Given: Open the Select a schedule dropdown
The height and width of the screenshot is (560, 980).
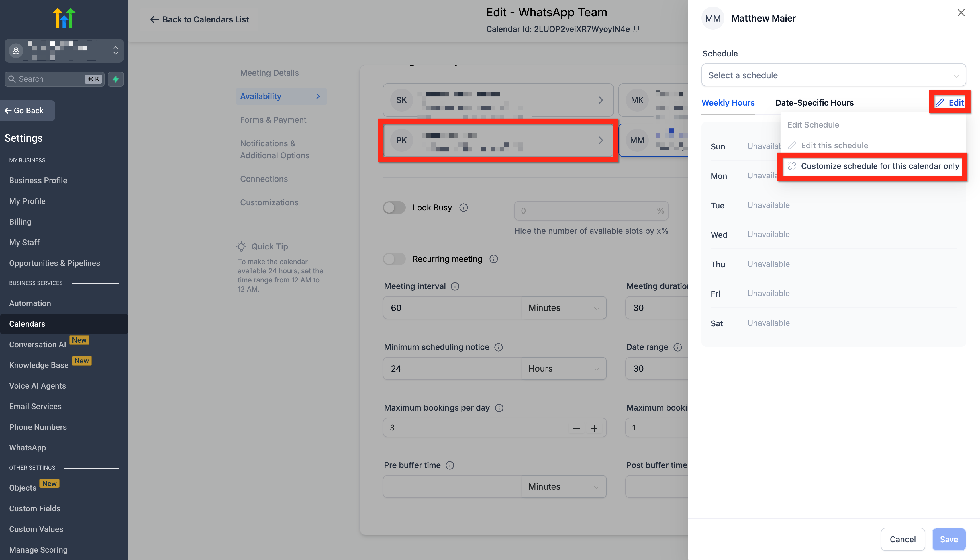Looking at the screenshot, I should click(x=833, y=75).
